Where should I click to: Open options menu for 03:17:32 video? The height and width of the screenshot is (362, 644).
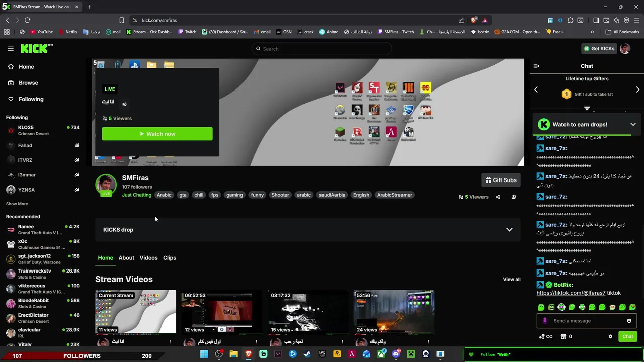tap(342, 342)
